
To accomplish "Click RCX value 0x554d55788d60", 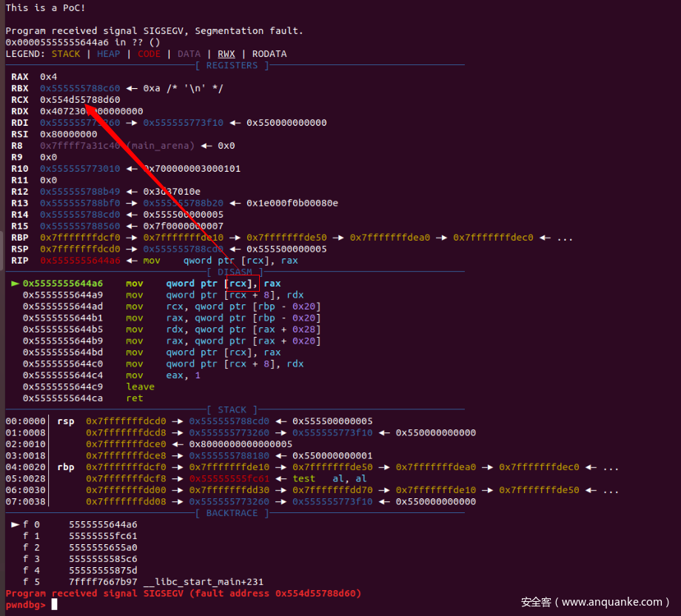I will click(x=80, y=100).
